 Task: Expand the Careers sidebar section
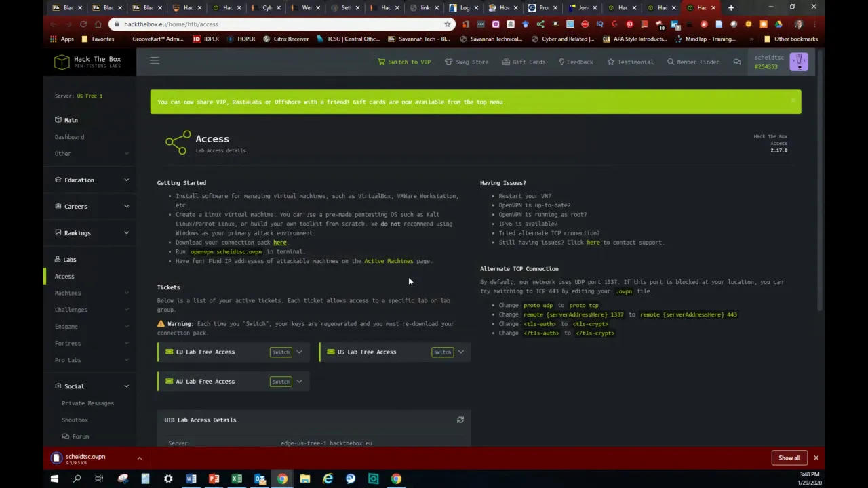coord(91,206)
